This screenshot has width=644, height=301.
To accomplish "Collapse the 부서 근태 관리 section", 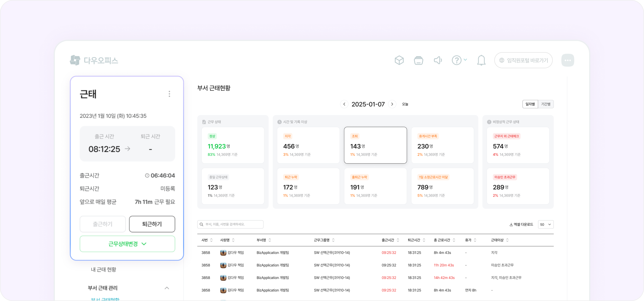I will point(167,288).
